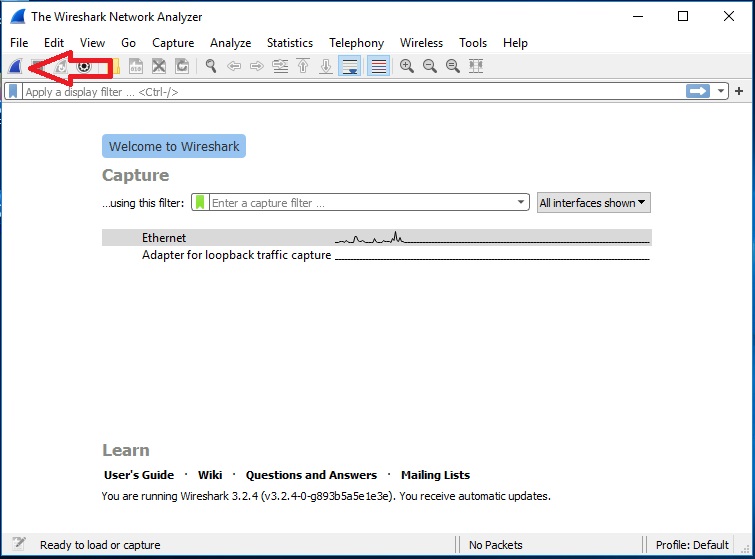755x559 pixels.
Task: Minimize the Wireshark window
Action: [638, 16]
